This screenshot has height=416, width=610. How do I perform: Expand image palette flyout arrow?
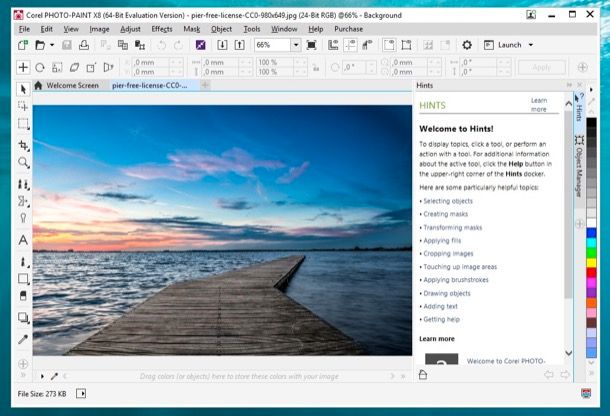42,376
